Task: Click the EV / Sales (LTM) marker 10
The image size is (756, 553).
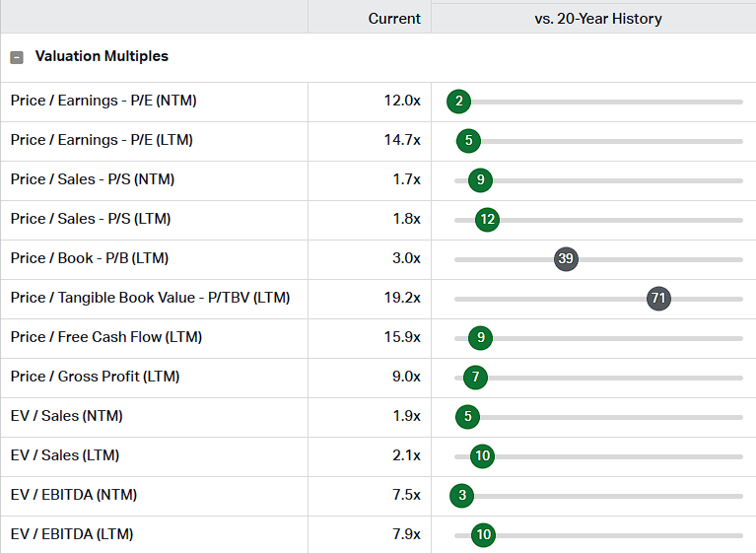Action: point(482,455)
